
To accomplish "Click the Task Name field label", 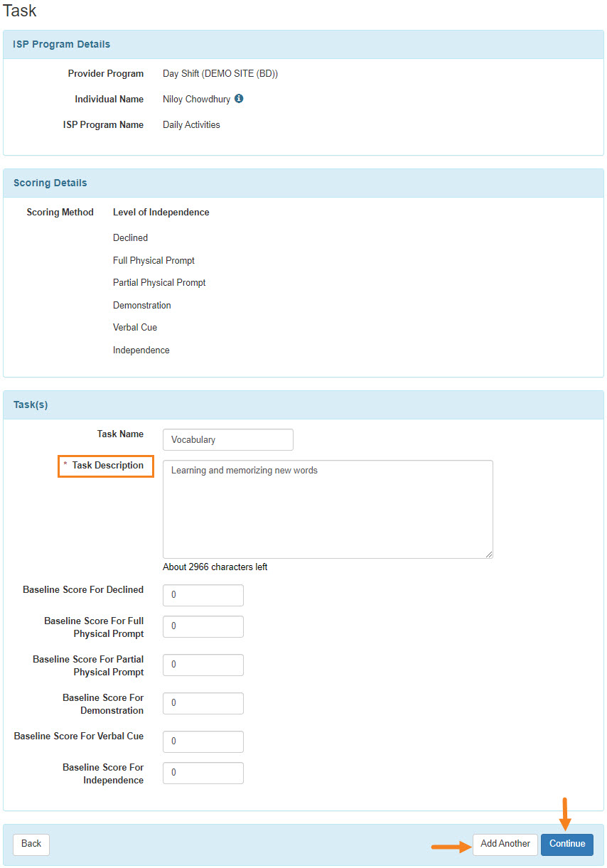I will [x=120, y=434].
